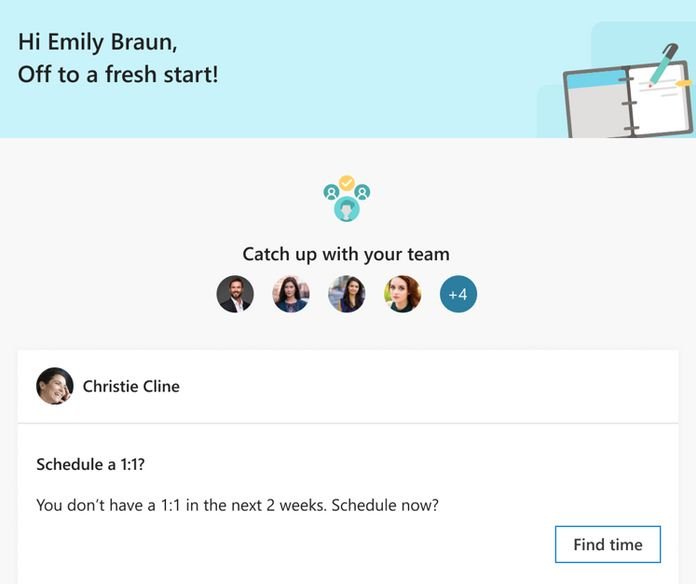Click the small right person in team icon

click(363, 191)
